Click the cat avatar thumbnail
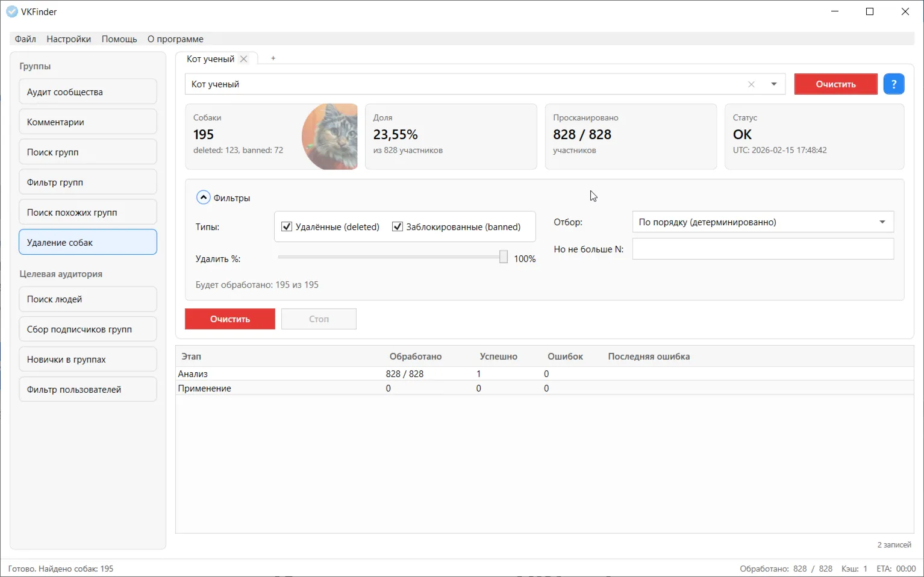The height and width of the screenshot is (577, 924). point(330,137)
